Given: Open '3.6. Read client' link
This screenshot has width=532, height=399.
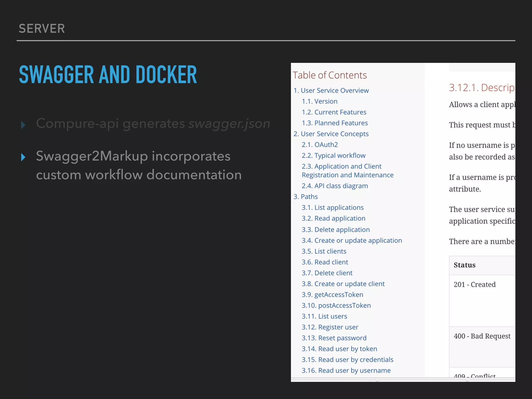Looking at the screenshot, I should tap(325, 262).
